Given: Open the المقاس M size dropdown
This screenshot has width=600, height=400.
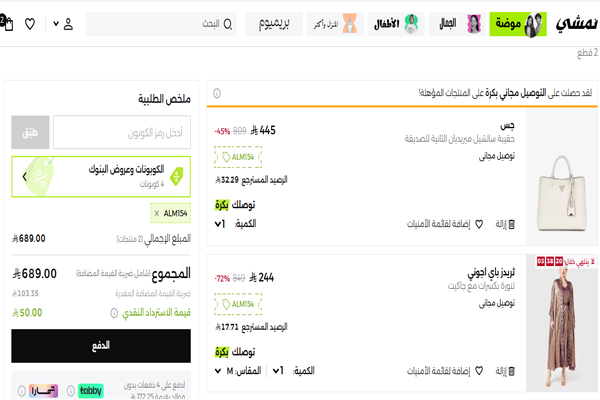Looking at the screenshot, I should click(238, 371).
